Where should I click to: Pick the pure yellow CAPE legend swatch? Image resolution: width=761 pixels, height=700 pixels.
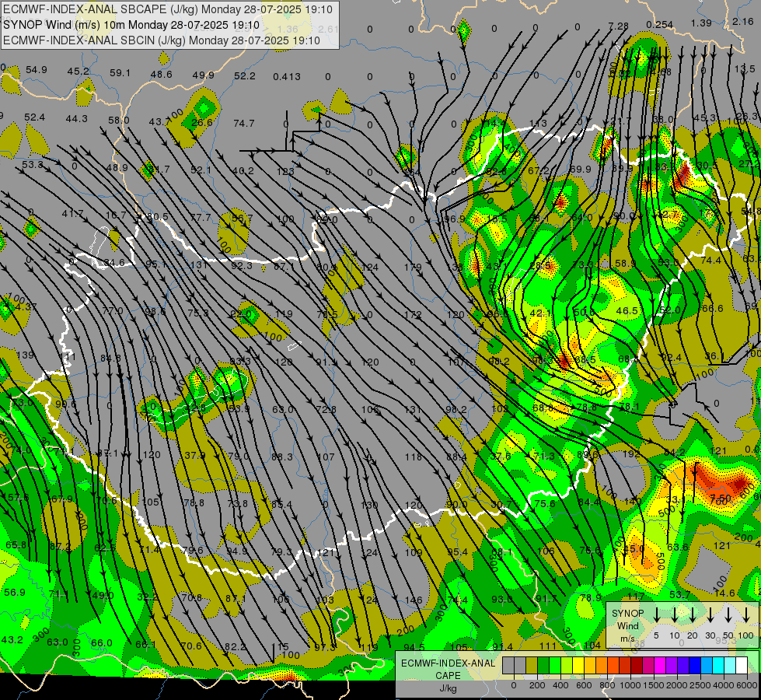pos(578,665)
